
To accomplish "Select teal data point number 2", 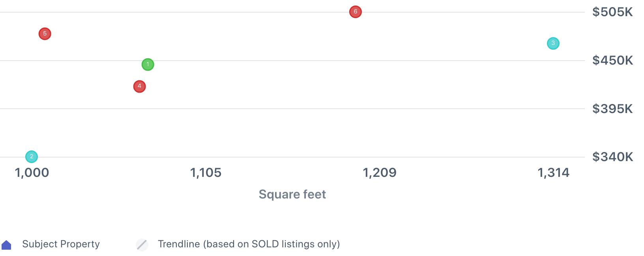I will 32,157.
